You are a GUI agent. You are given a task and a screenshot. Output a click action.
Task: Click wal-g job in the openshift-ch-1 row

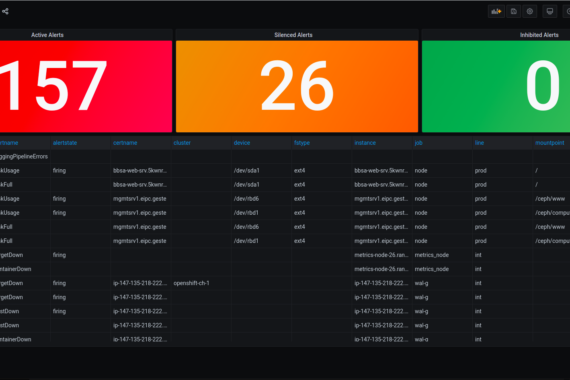click(421, 283)
